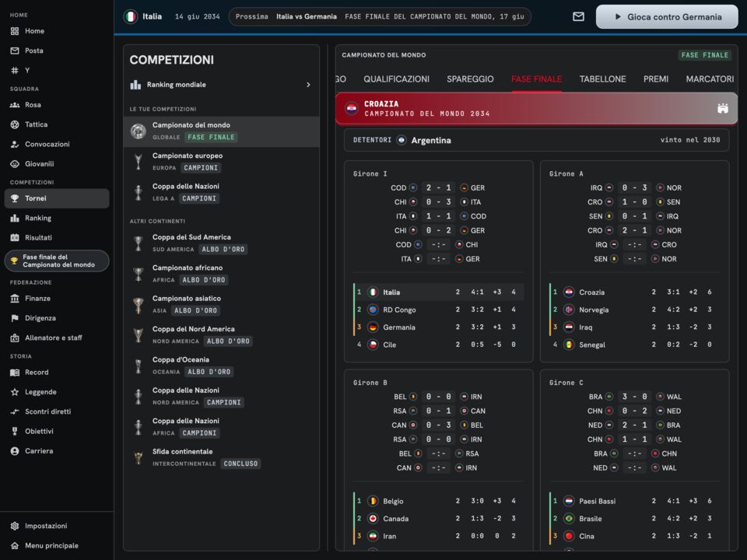747x560 pixels.
Task: Select Campionato africano competition
Action: click(x=222, y=274)
